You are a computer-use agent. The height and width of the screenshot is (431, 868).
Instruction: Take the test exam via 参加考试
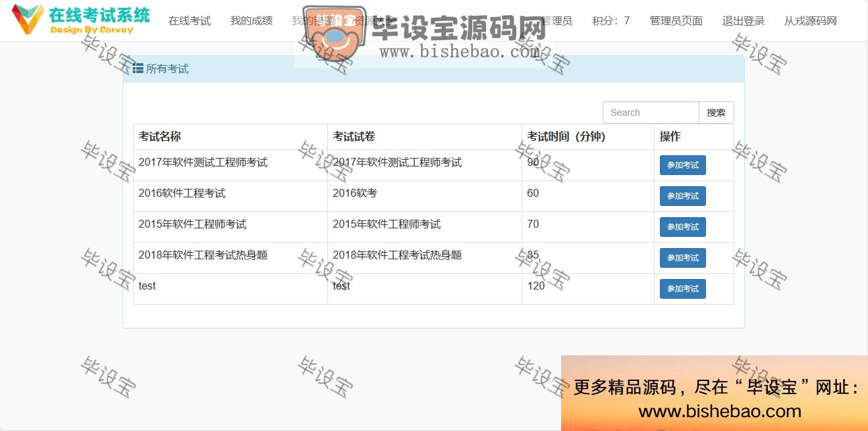683,289
